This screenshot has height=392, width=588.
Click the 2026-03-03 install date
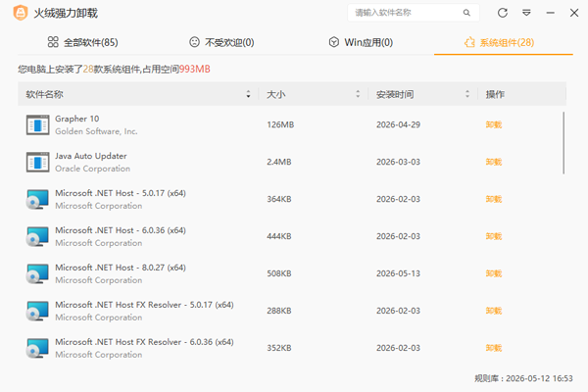pos(398,162)
